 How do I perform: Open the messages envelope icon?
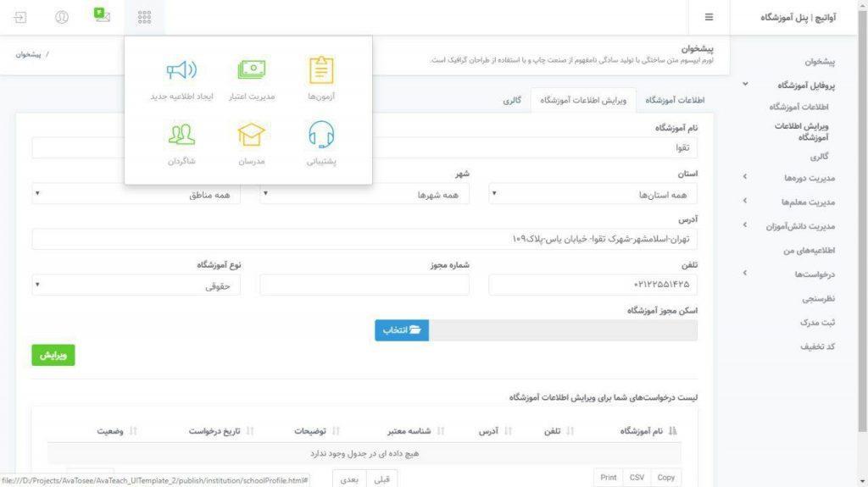click(102, 16)
